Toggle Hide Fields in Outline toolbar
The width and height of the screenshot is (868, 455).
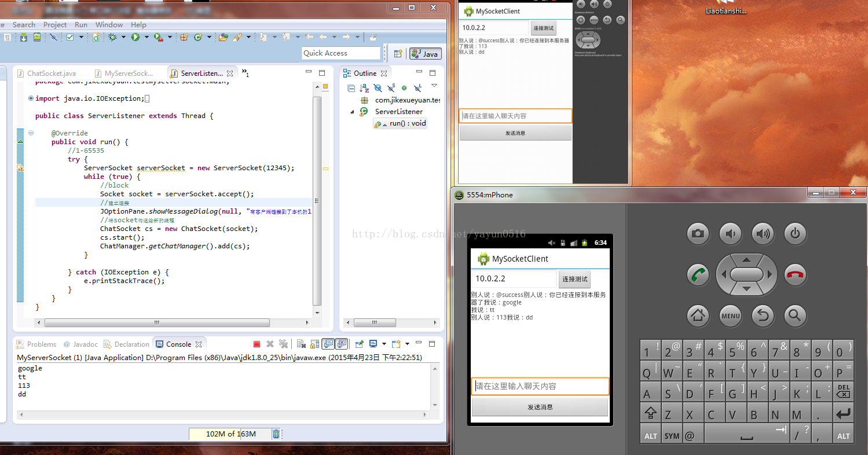tap(378, 88)
